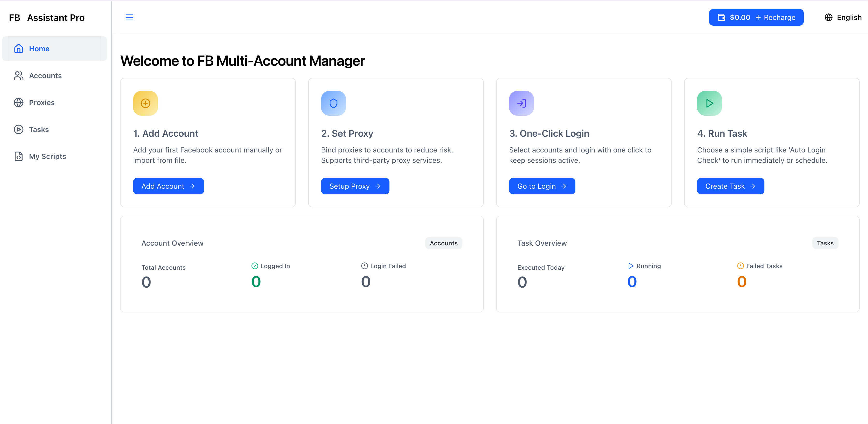Screen dimensions: 868x424
Task: Click the blue shield Set Proxy icon
Action: pos(333,103)
